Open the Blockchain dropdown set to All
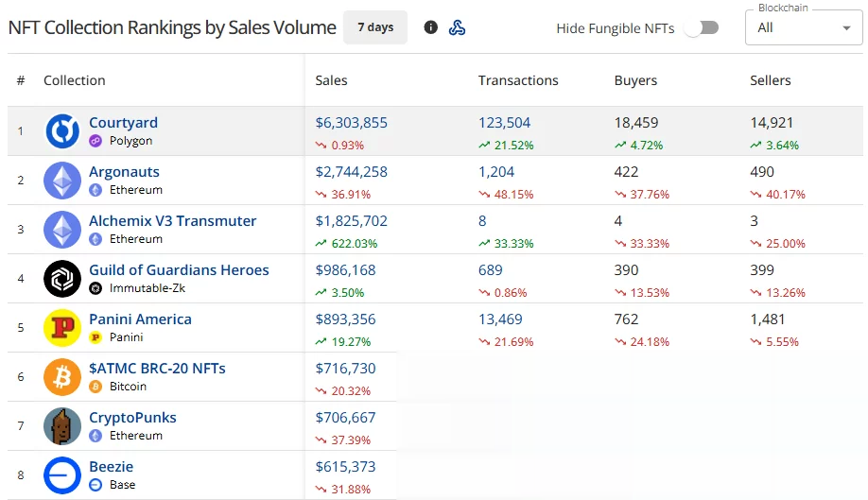This screenshot has width=868, height=500. 804,27
